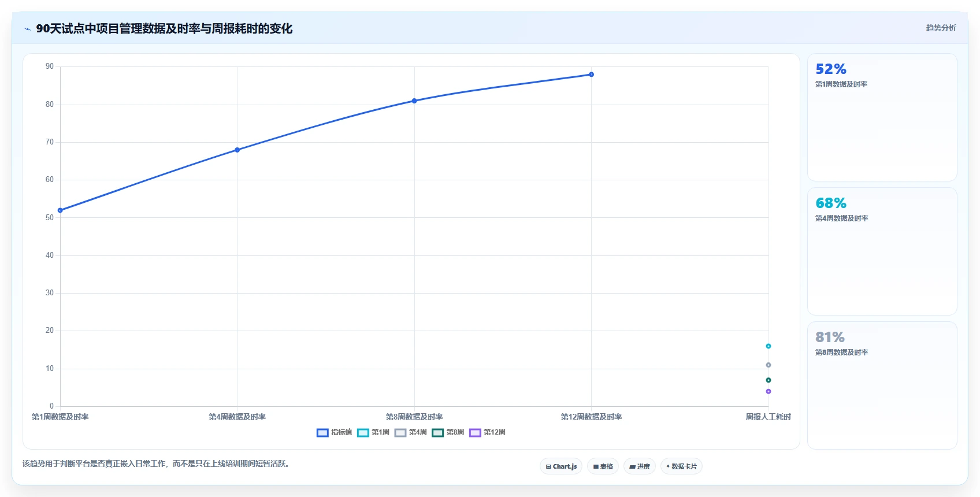The width and height of the screenshot is (980, 497).
Task: Select the 表格 tag
Action: (603, 466)
